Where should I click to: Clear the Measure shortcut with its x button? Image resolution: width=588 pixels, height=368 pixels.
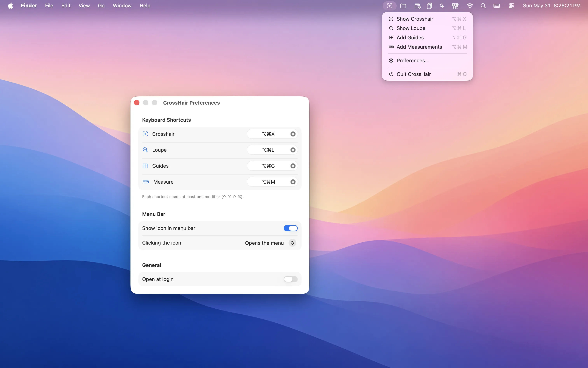(293, 182)
